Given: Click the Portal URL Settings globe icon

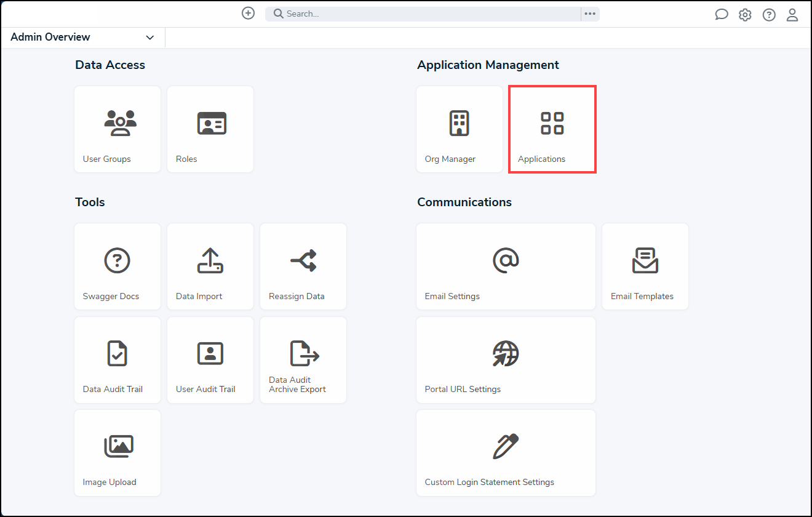Looking at the screenshot, I should [x=506, y=353].
